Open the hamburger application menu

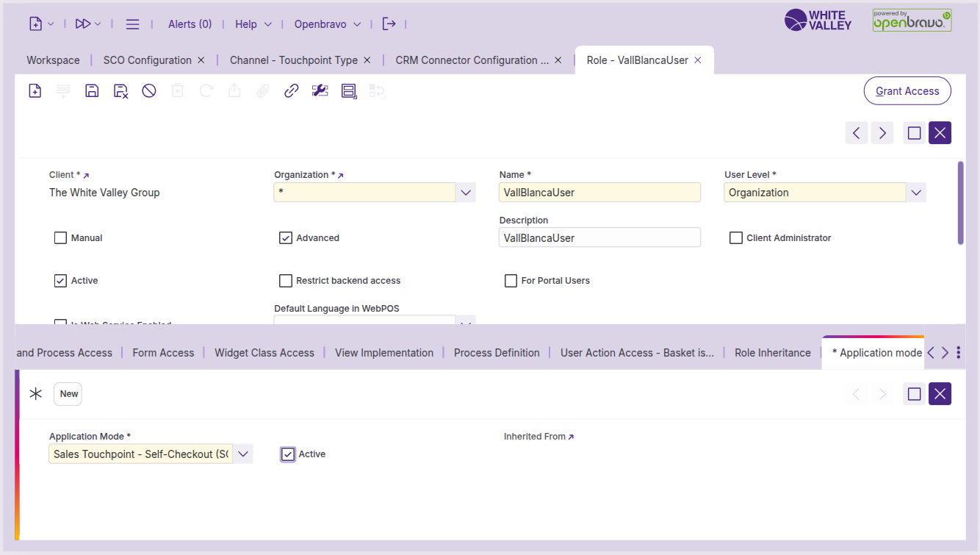132,24
